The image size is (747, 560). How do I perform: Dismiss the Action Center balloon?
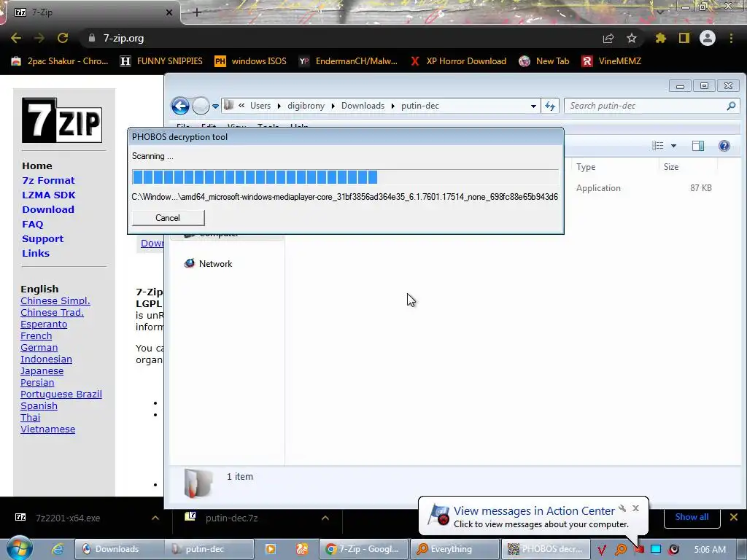pos(635,508)
